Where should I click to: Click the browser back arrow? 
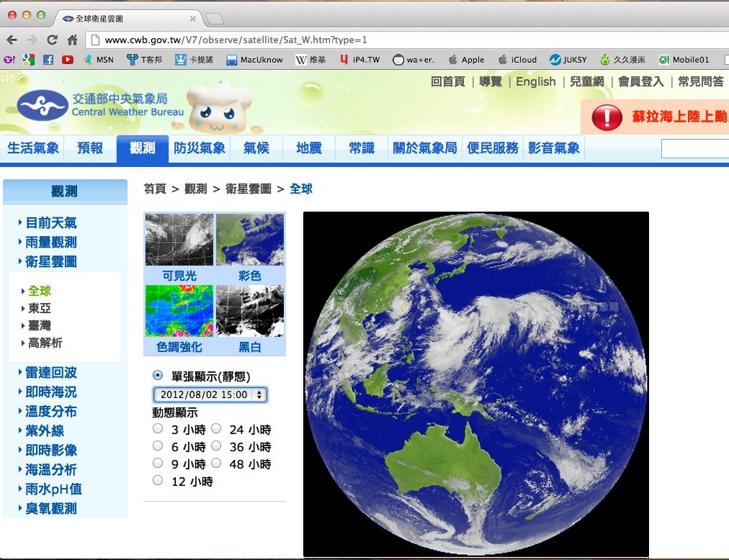coord(12,40)
